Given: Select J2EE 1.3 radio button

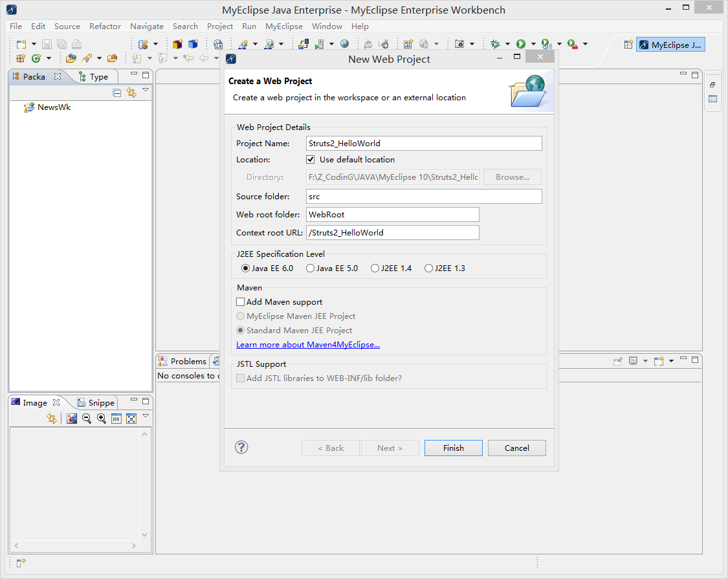Looking at the screenshot, I should click(x=428, y=268).
